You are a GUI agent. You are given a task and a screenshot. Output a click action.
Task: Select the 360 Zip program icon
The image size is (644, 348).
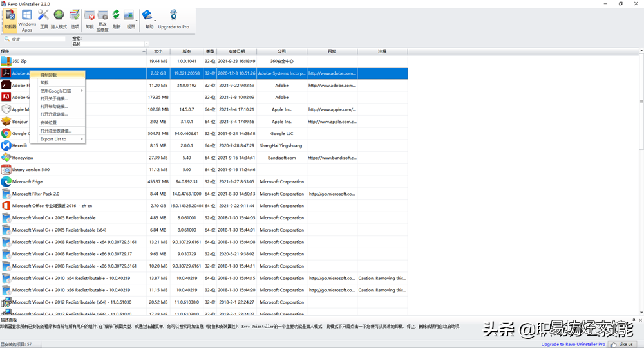[6, 61]
